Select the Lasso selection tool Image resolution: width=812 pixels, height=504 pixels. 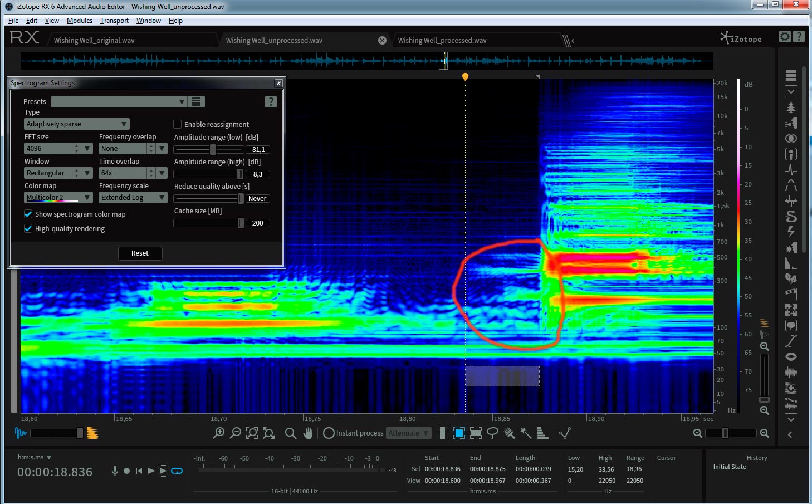[x=492, y=433]
